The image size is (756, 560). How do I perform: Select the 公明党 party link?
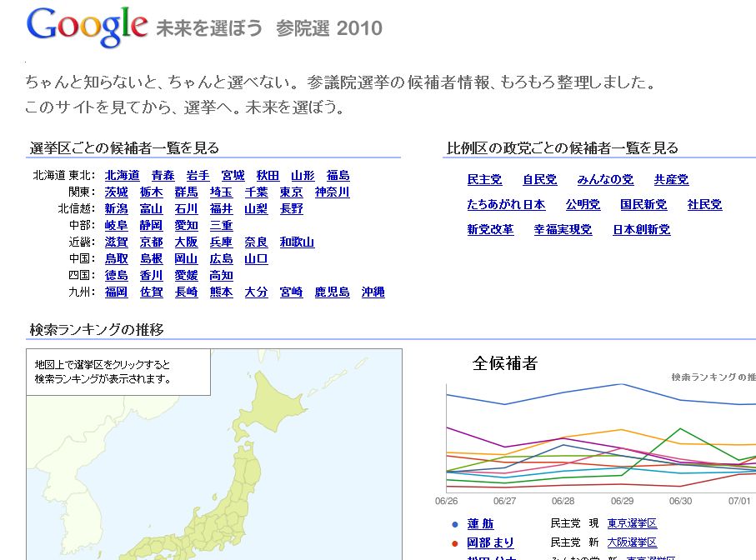click(583, 205)
